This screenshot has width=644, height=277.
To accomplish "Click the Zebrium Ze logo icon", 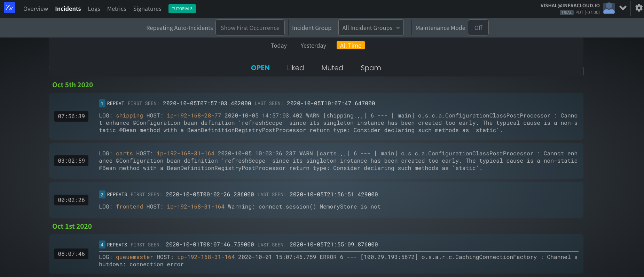I will 9,8.
